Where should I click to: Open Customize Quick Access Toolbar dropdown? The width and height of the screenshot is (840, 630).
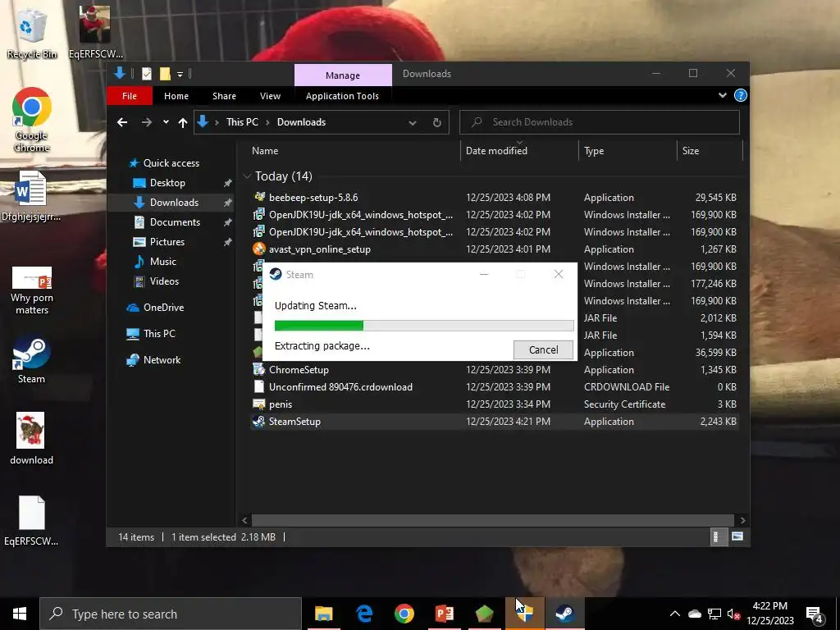coord(180,73)
